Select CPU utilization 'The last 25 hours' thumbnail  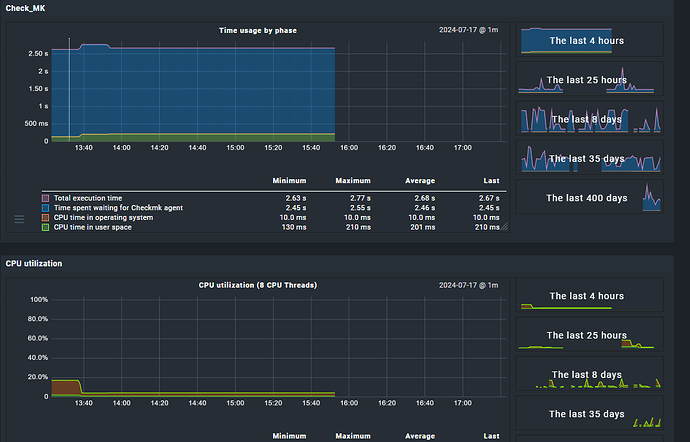click(585, 335)
